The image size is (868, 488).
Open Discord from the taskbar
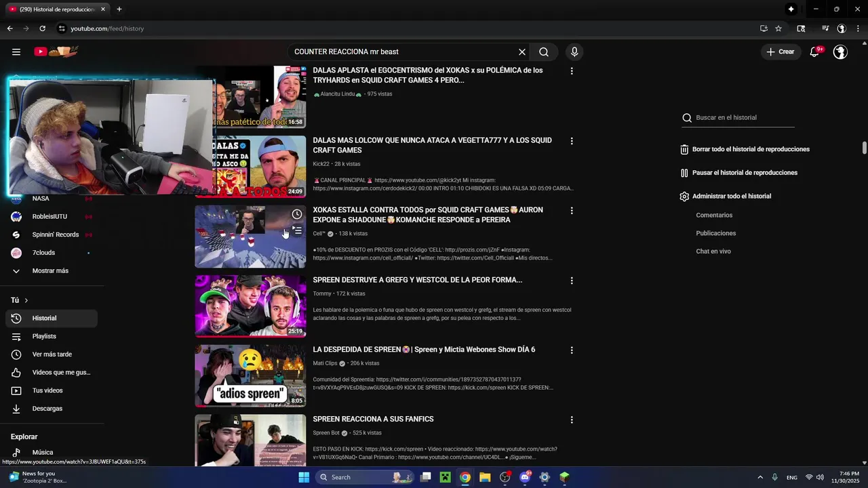pyautogui.click(x=524, y=477)
